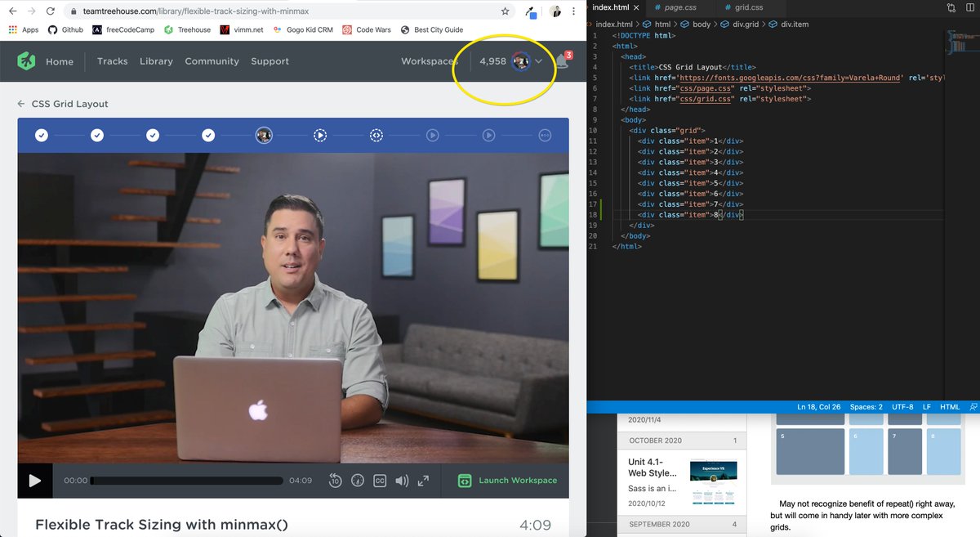Open the first completed course step
This screenshot has height=537, width=980.
pyautogui.click(x=42, y=135)
